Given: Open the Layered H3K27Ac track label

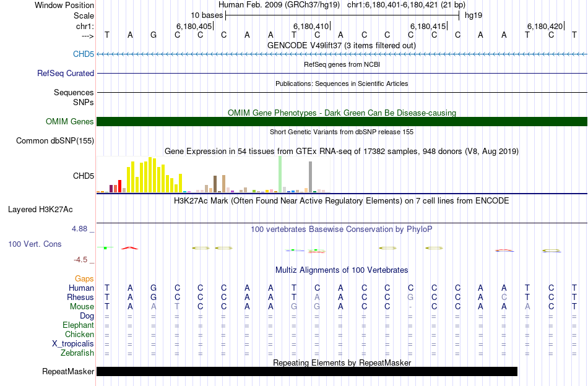Looking at the screenshot, I should (40, 209).
